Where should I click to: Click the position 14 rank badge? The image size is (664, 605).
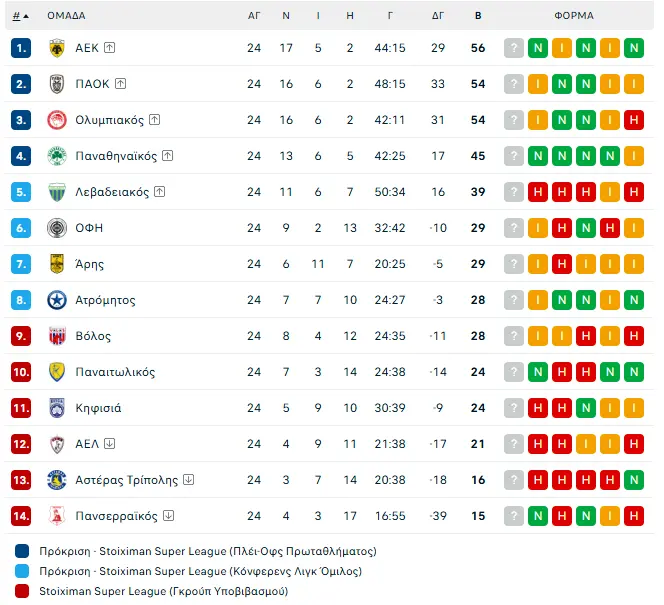pyautogui.click(x=22, y=516)
